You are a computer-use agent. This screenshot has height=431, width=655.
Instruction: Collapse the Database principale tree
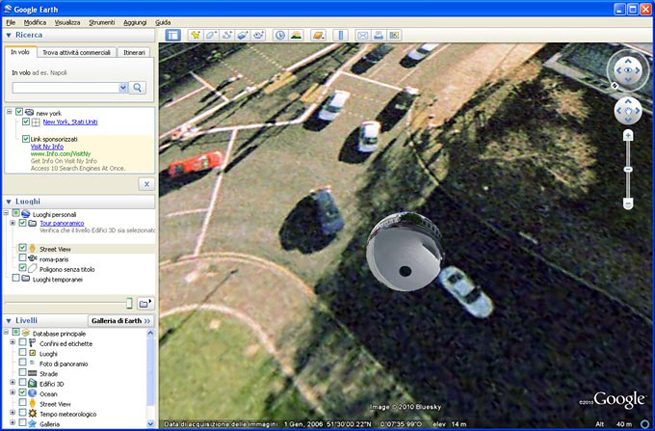(6, 333)
